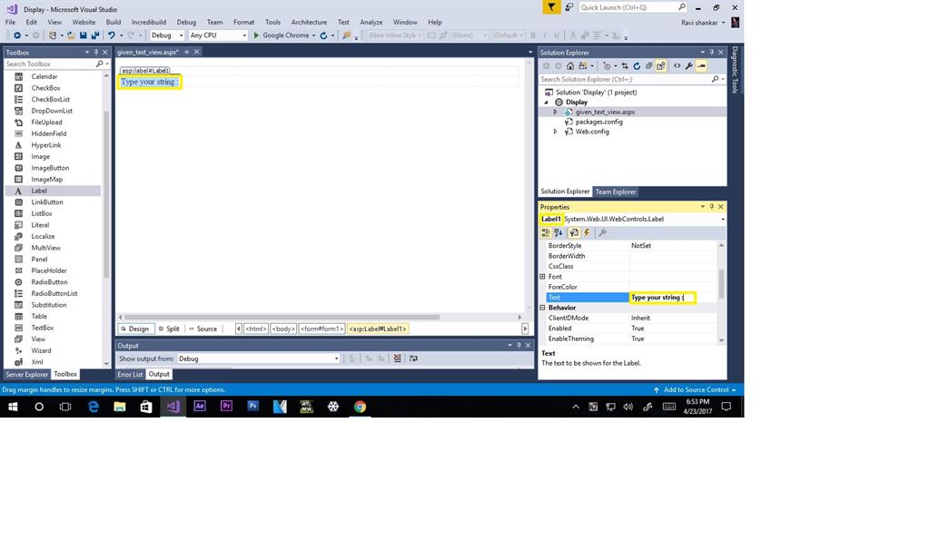Click Pending Changes Filter clock icon
930x560 pixels.
click(x=607, y=65)
